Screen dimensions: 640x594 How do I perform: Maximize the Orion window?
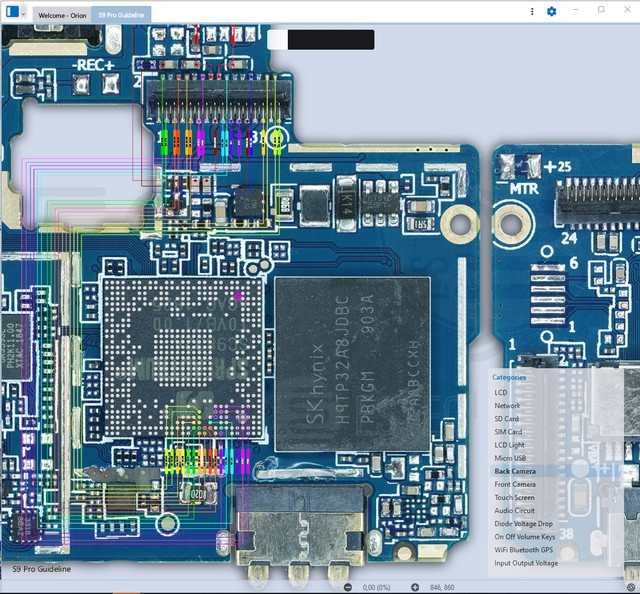tap(601, 9)
